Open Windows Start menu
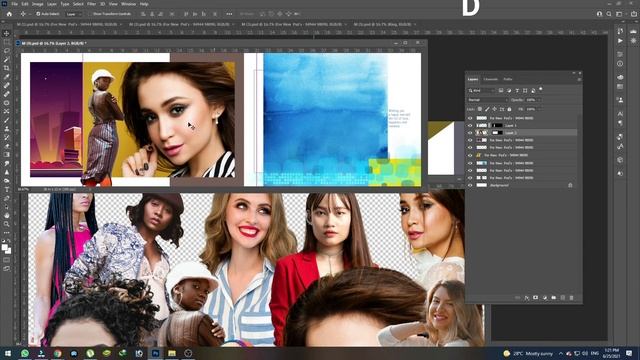The image size is (640, 360). pyautogui.click(x=8, y=353)
